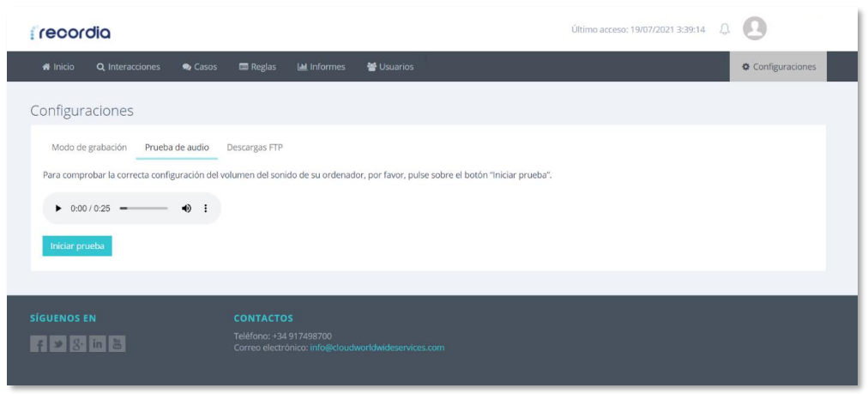
Task: Click the SÍGUENOS EN heading
Action: click(63, 318)
